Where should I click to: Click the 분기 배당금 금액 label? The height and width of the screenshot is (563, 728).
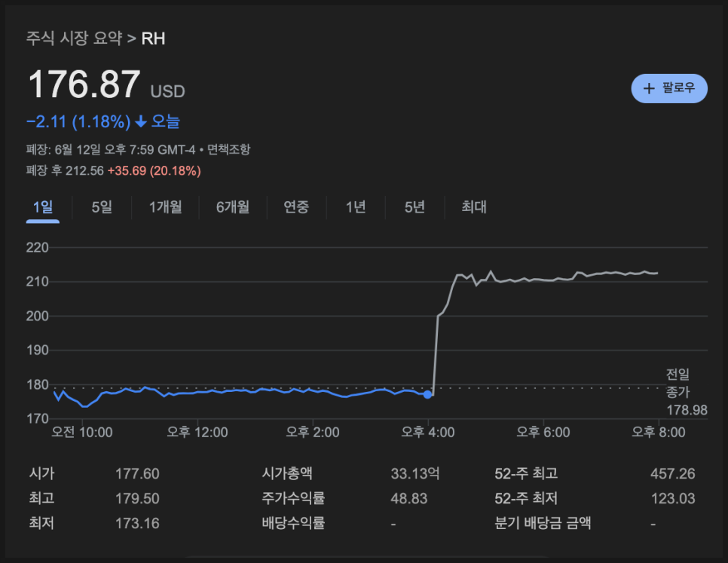point(543,523)
